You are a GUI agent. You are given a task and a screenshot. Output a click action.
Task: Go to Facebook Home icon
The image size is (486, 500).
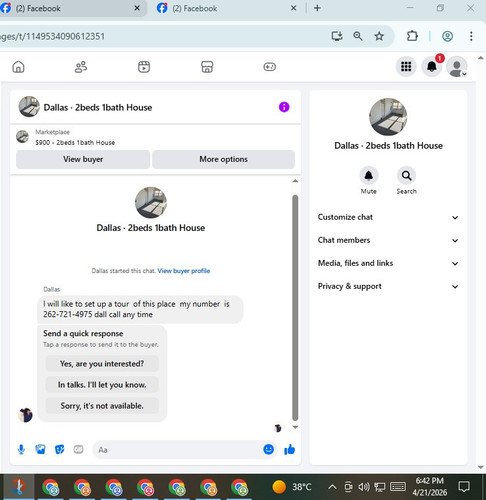[x=18, y=67]
